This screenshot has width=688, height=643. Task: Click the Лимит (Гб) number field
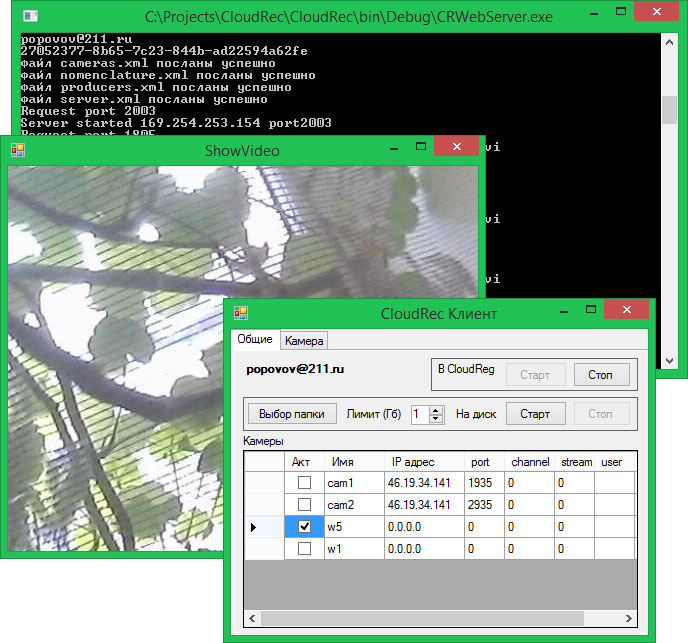[x=420, y=414]
